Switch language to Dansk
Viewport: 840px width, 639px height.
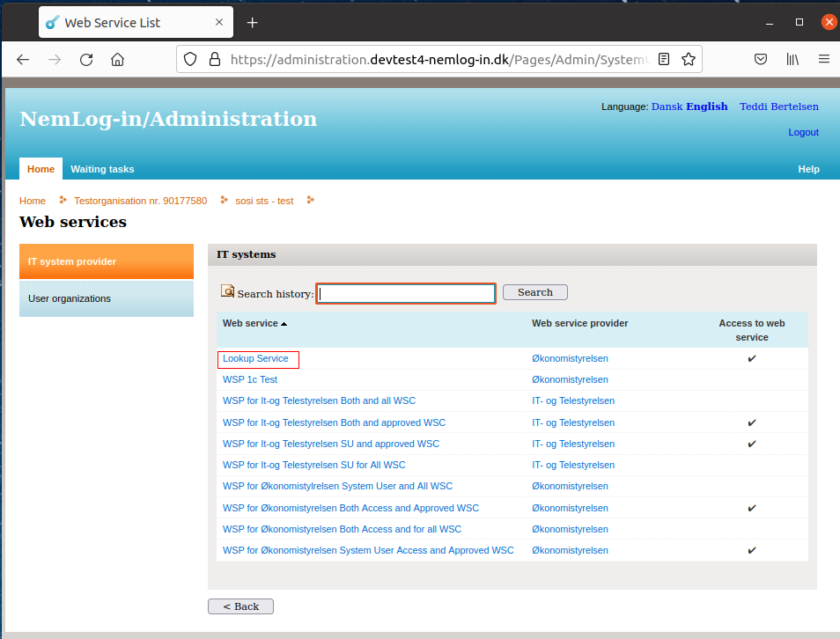(667, 106)
